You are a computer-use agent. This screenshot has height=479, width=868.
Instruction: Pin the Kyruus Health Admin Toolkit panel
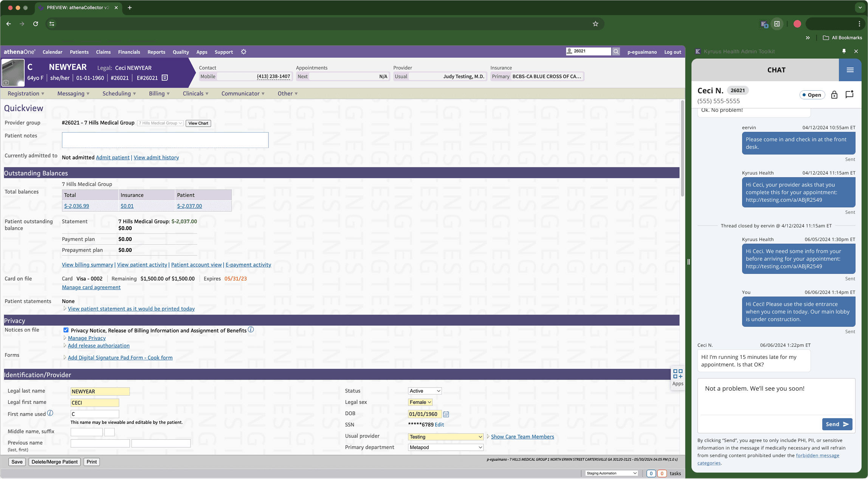tap(844, 51)
